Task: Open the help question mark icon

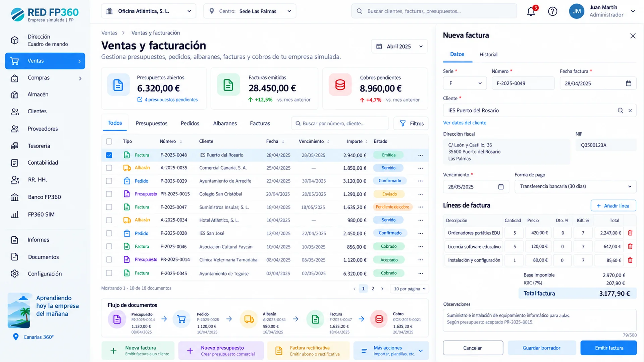Action: [x=552, y=11]
